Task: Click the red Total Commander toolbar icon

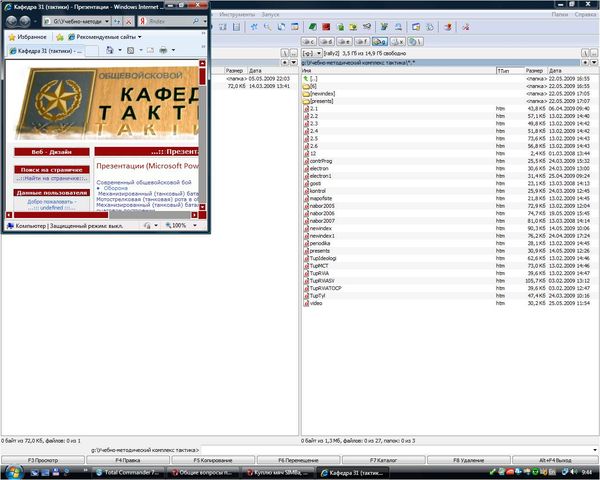Action: coord(326,27)
